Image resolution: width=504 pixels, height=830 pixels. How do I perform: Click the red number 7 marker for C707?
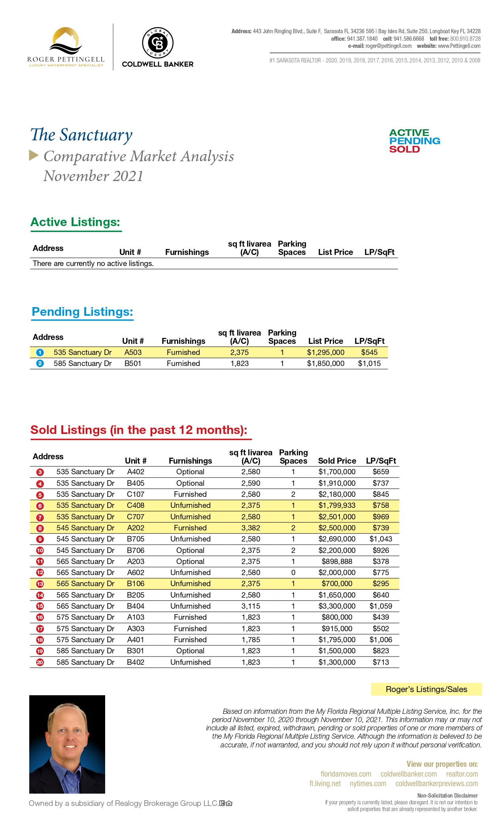(x=40, y=517)
